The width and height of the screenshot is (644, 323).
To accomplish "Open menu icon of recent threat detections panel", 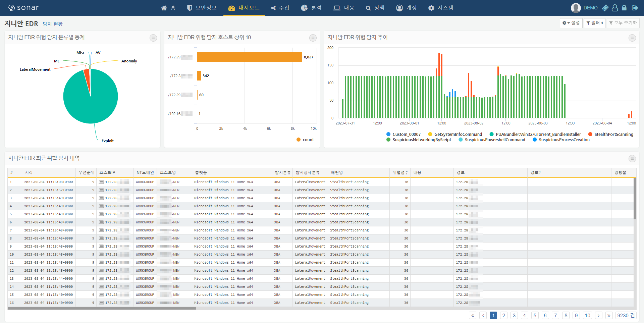I will point(632,159).
